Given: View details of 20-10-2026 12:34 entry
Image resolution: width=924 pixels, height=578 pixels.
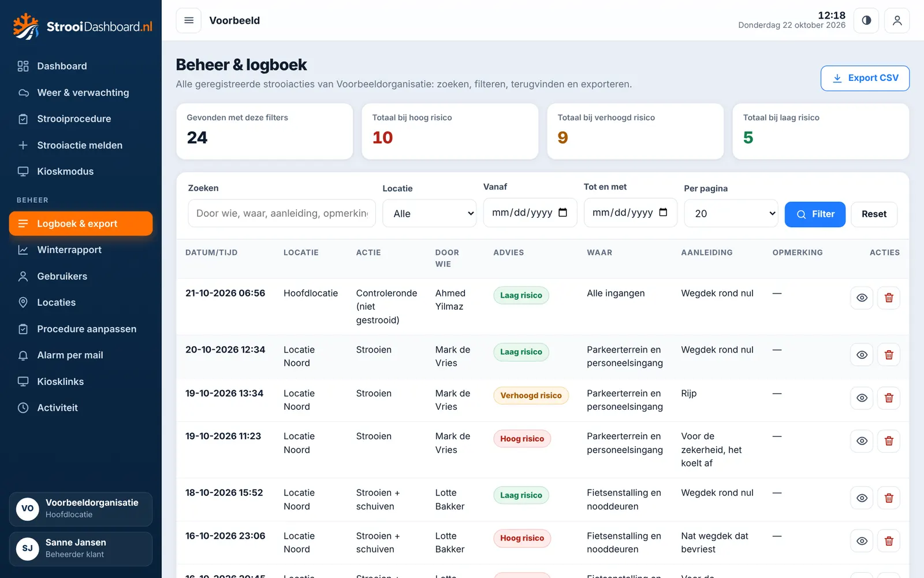Looking at the screenshot, I should (862, 354).
